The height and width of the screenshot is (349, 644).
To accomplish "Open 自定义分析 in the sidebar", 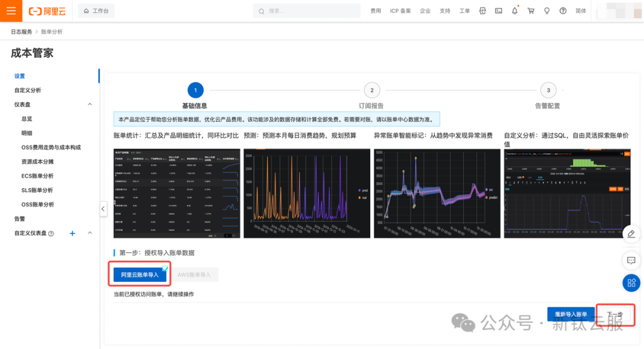I will 27,90.
